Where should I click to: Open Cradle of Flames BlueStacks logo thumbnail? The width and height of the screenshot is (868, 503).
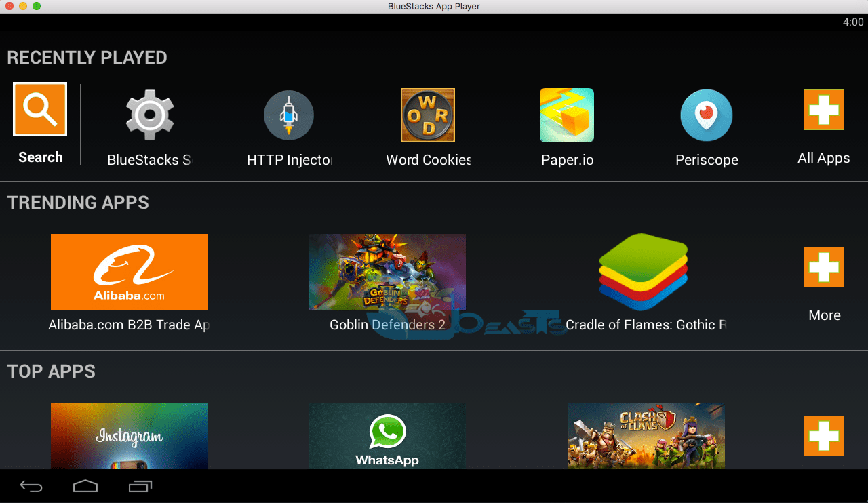[x=644, y=272]
